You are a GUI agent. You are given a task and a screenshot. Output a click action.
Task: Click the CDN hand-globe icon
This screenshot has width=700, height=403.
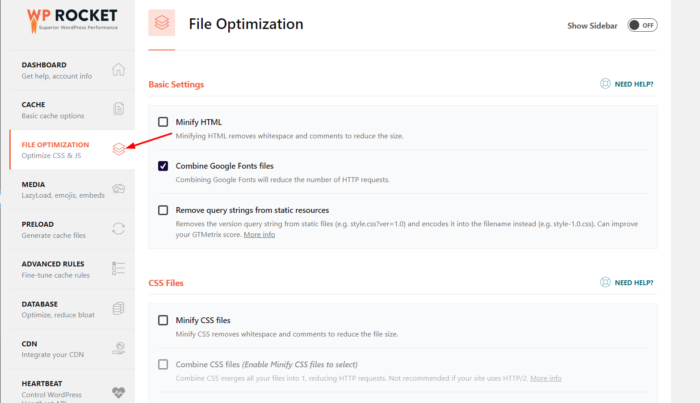tap(118, 348)
